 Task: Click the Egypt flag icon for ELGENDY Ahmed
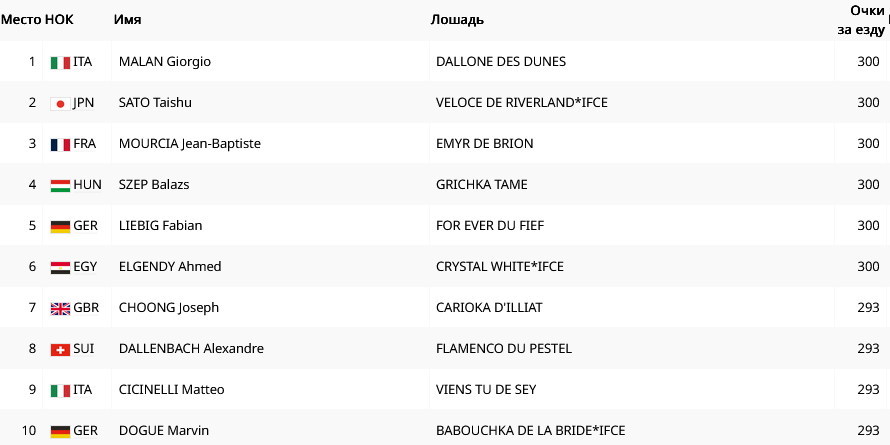click(60, 267)
